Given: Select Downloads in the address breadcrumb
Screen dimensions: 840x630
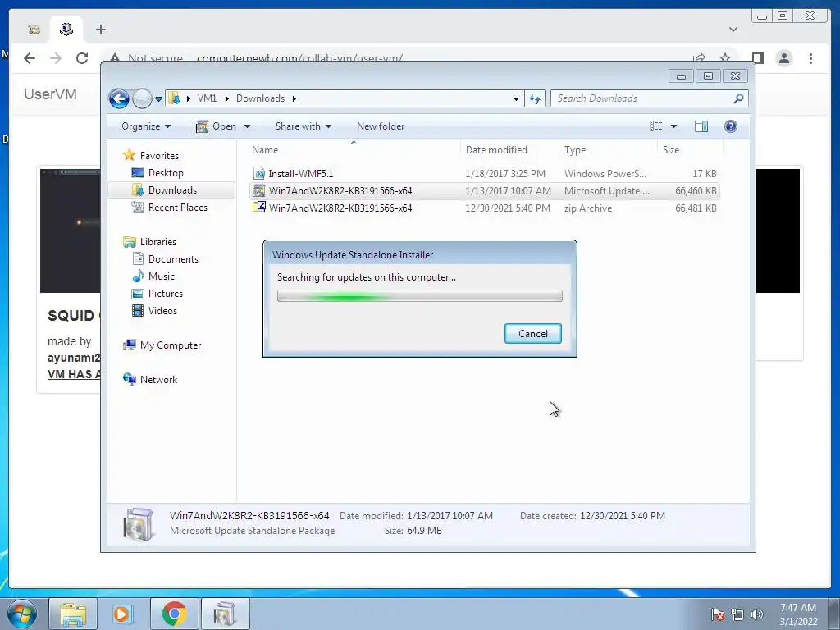Looking at the screenshot, I should (260, 98).
